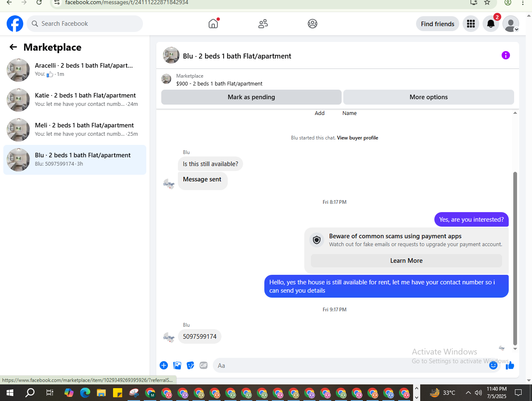
Task: Open the Facebook logo home link
Action: click(x=15, y=24)
